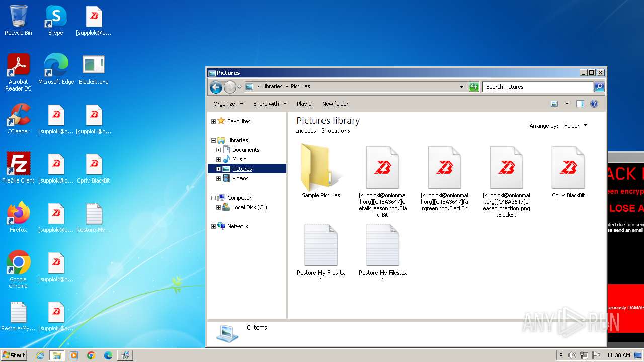Expand the Network tree node
Screen dimensions: 644x362
[213, 226]
